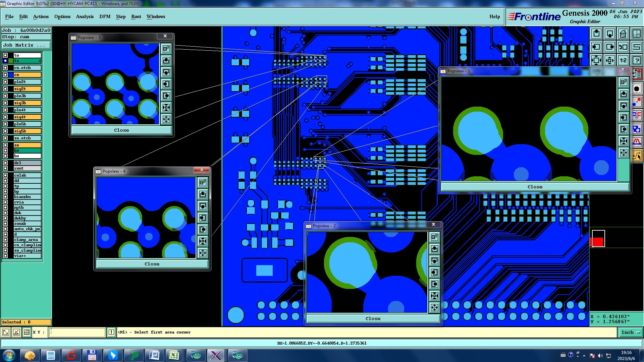The height and width of the screenshot is (362, 644).
Task: Click blue color swatch of cs layer
Action: click(11, 75)
